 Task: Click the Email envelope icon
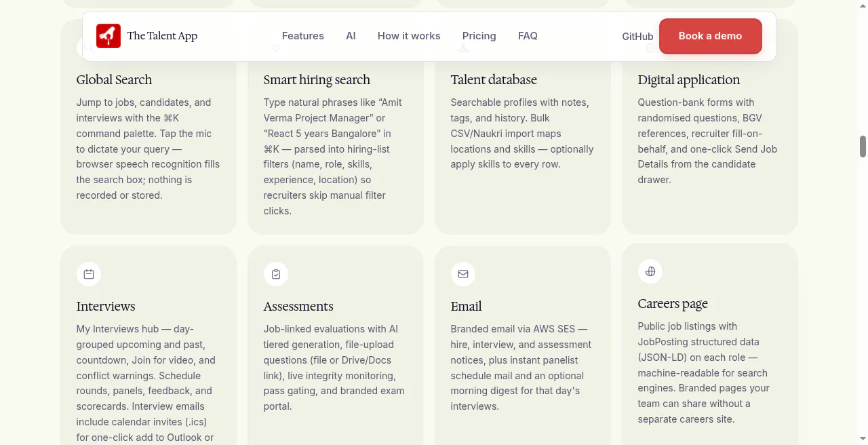tap(463, 274)
